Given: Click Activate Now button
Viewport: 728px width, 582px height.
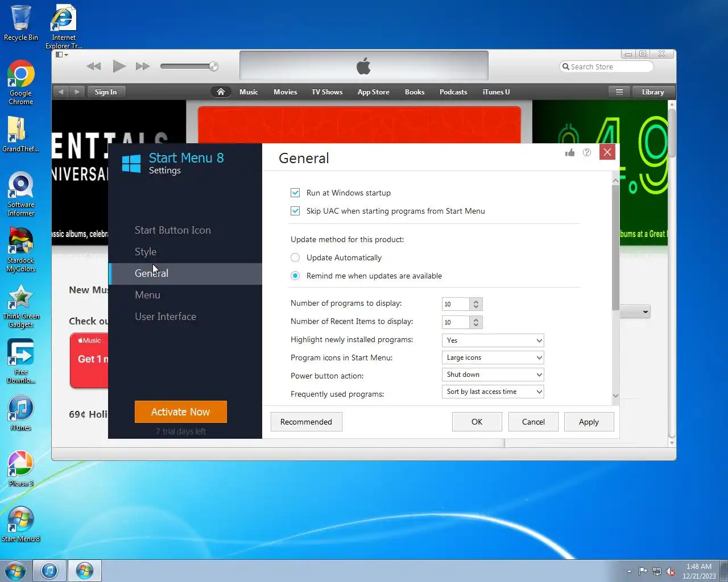Looking at the screenshot, I should click(x=181, y=412).
